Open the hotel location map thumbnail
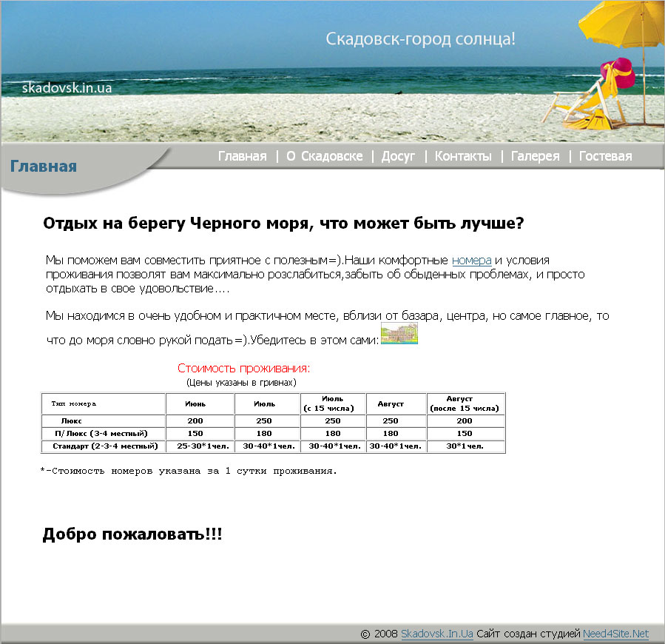The height and width of the screenshot is (644, 665). 399,334
